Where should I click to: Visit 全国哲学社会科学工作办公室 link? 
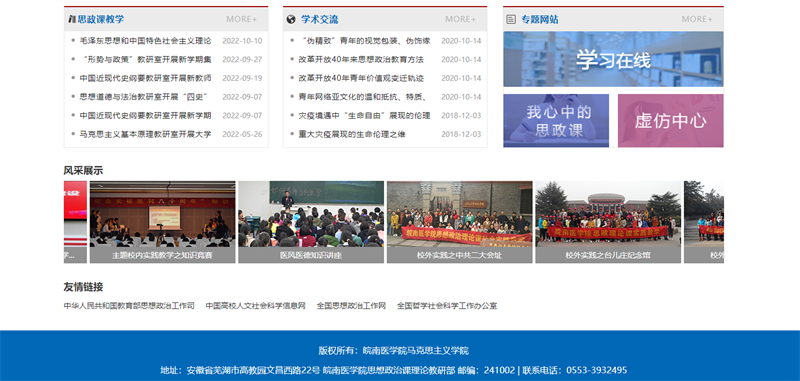[447, 306]
